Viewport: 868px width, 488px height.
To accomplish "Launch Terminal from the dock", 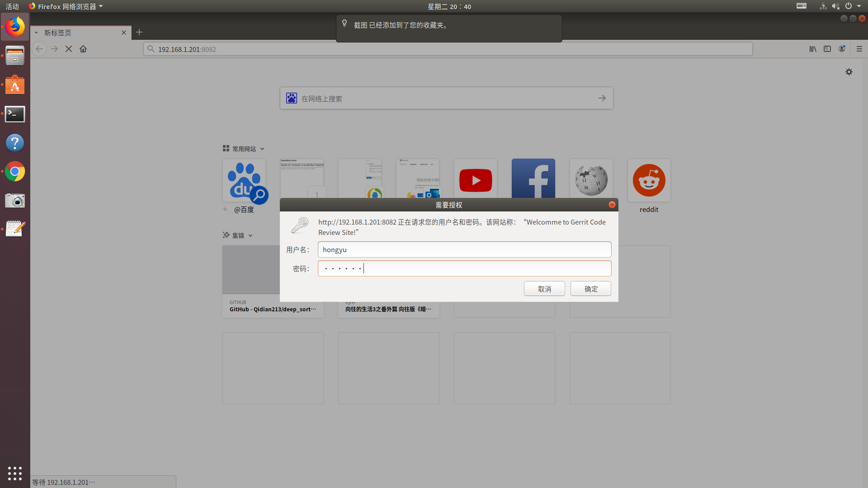I will pos(15,114).
